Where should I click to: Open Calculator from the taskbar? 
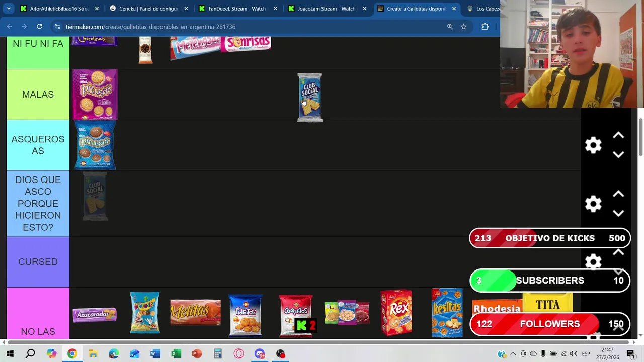(218, 354)
